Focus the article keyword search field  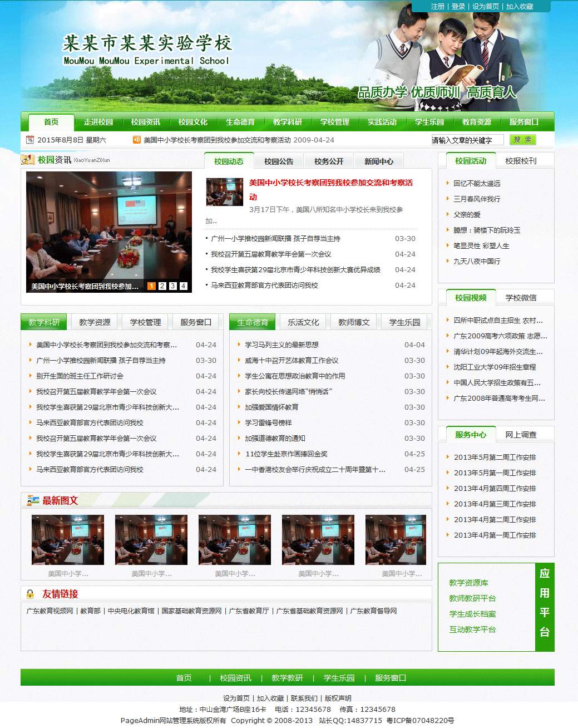point(467,140)
